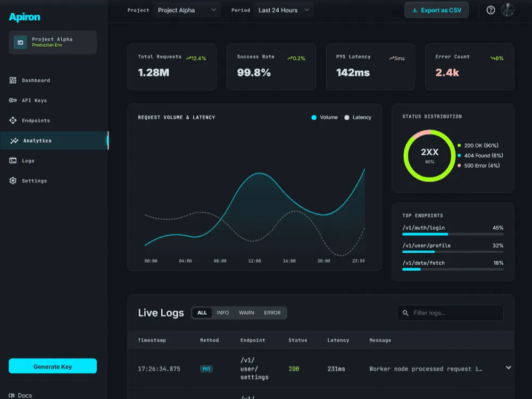
Task: Click the Docs book icon
Action: click(12, 395)
